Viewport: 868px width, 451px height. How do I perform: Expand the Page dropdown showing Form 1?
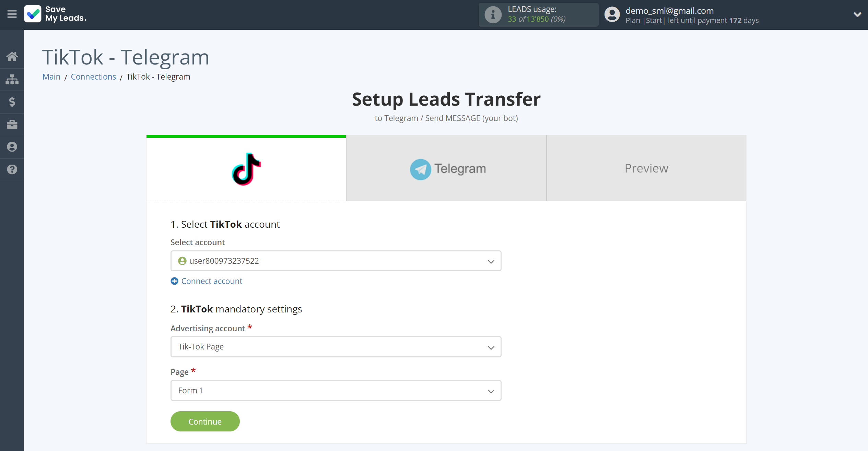pyautogui.click(x=336, y=390)
